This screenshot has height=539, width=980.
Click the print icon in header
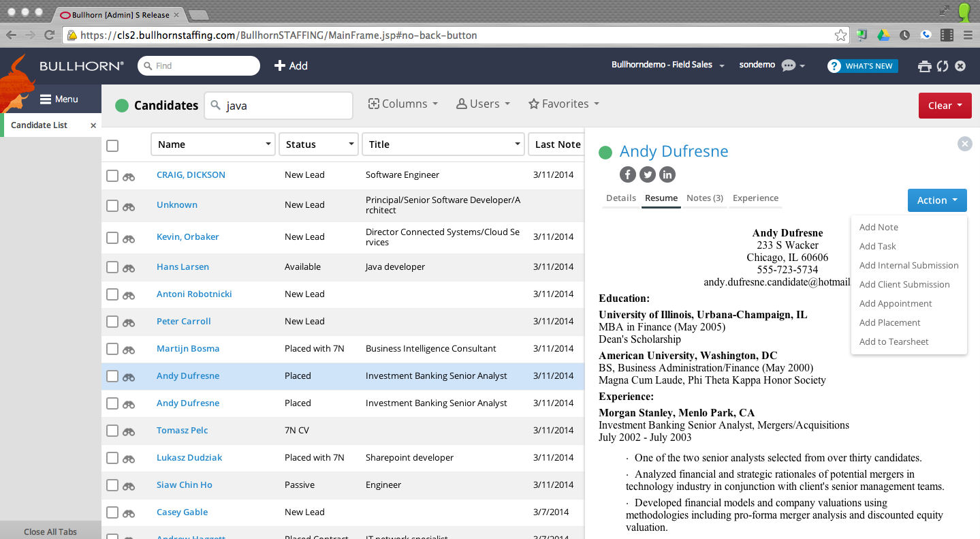pos(924,66)
